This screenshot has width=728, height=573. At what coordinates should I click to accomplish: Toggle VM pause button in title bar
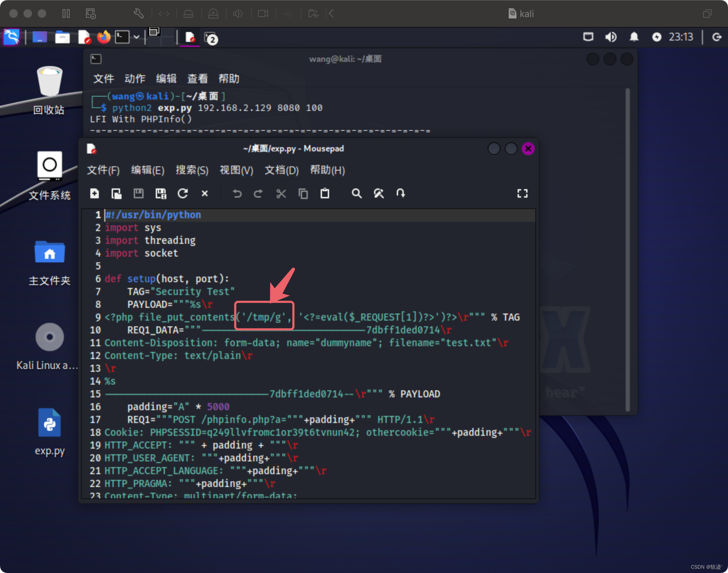66,14
